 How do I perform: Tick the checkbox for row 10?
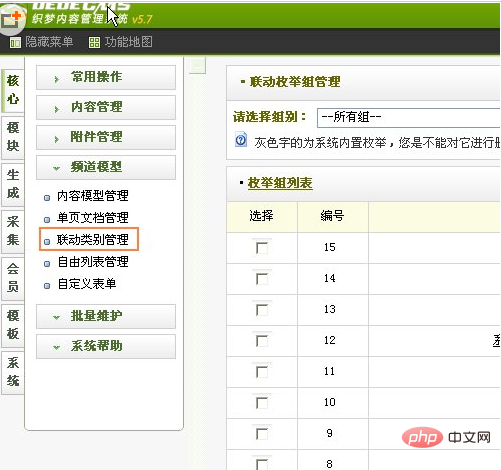[262, 403]
